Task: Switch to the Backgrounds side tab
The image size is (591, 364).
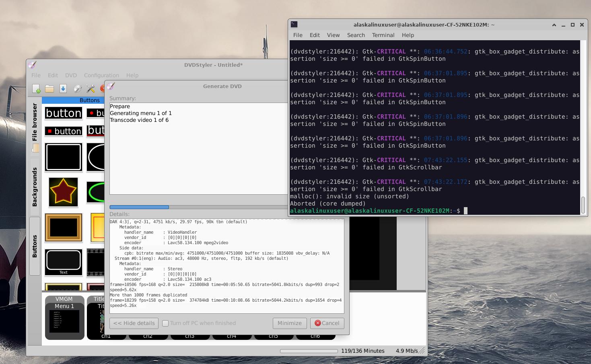Action: point(35,187)
